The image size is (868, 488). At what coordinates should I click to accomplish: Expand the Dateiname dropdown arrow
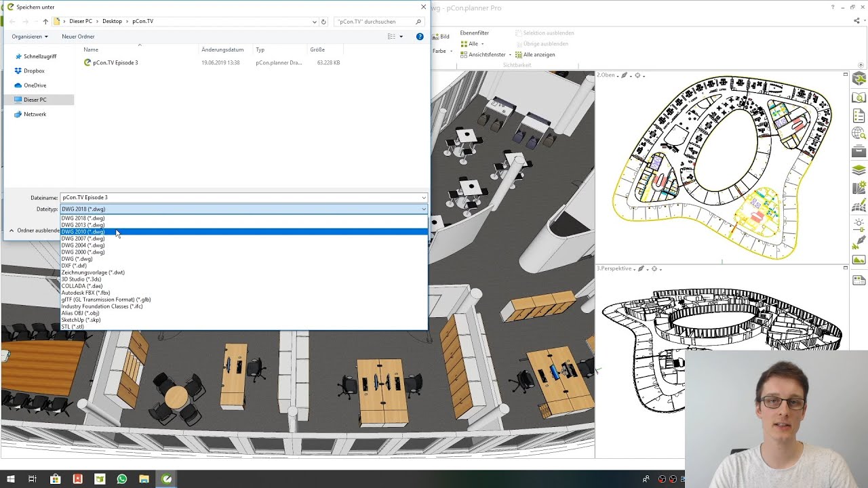click(x=424, y=198)
